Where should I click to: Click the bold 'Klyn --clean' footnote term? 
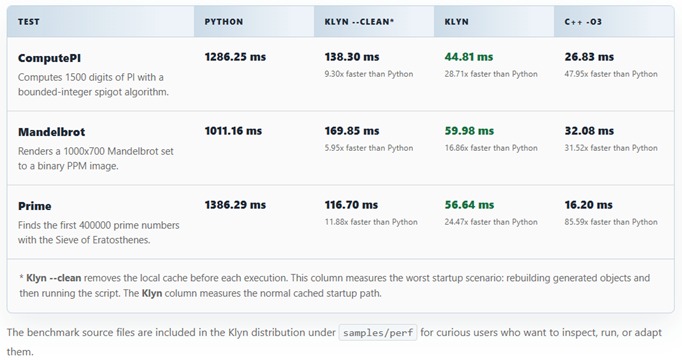click(x=53, y=278)
